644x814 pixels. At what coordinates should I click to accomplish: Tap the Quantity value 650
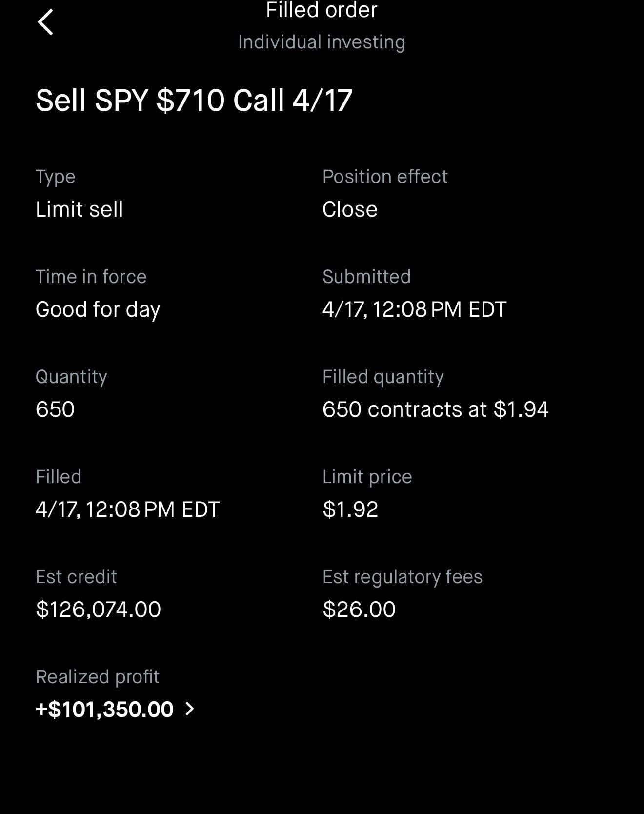point(55,409)
